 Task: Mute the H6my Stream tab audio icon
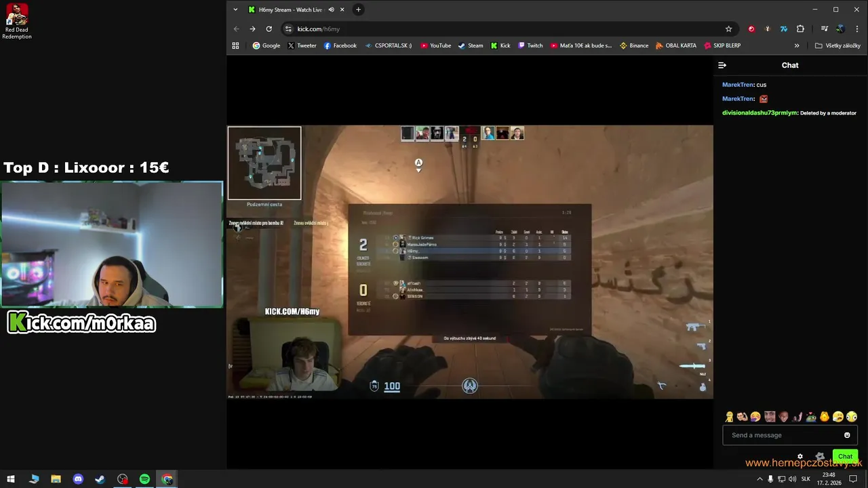[331, 9]
